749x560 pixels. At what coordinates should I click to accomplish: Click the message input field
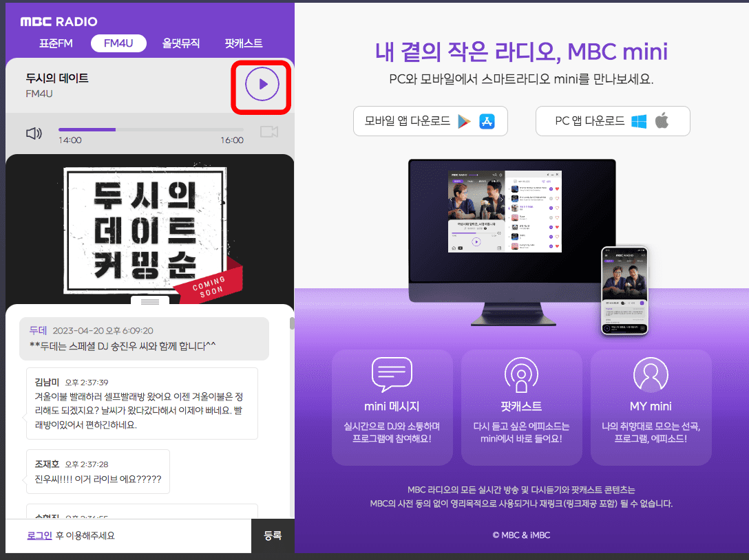pyautogui.click(x=129, y=536)
